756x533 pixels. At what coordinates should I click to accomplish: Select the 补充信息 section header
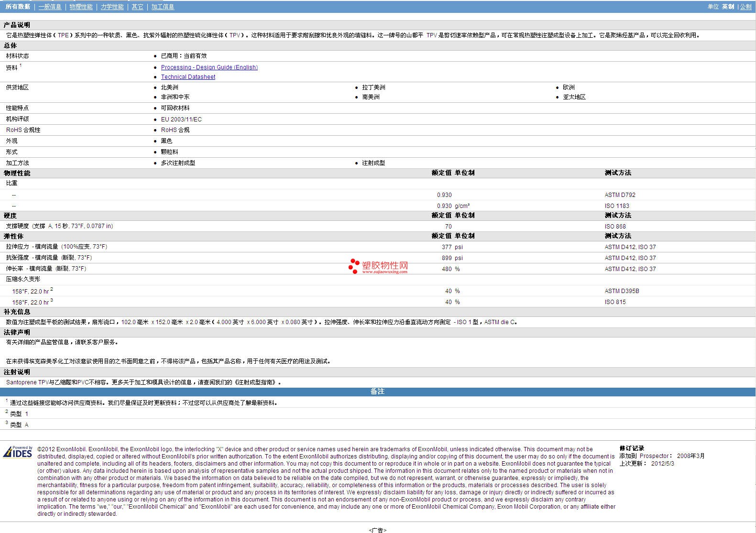17,312
